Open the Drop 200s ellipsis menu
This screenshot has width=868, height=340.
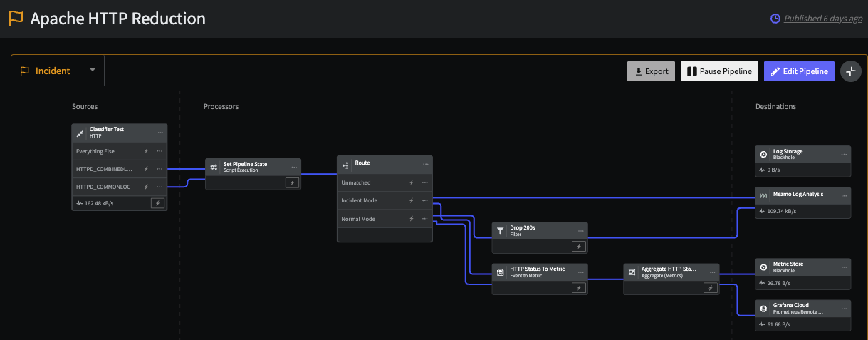coord(581,230)
